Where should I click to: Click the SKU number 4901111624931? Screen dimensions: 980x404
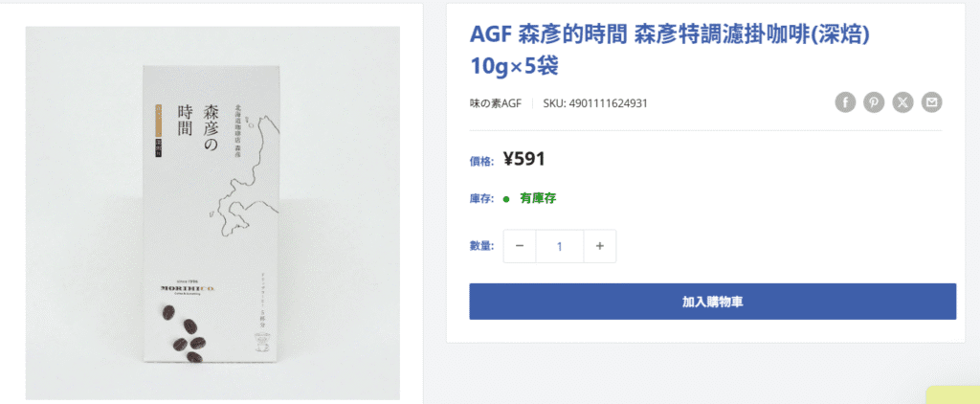click(x=607, y=103)
